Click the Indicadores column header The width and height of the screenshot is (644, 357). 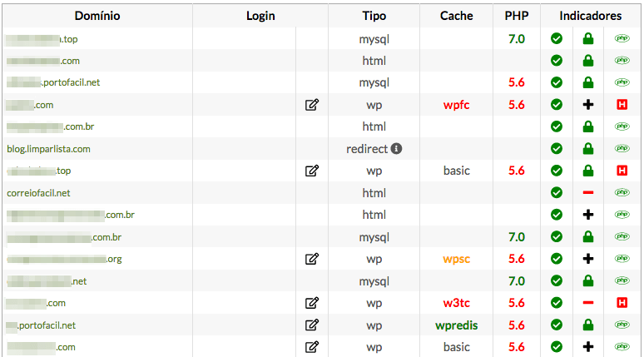pos(591,16)
